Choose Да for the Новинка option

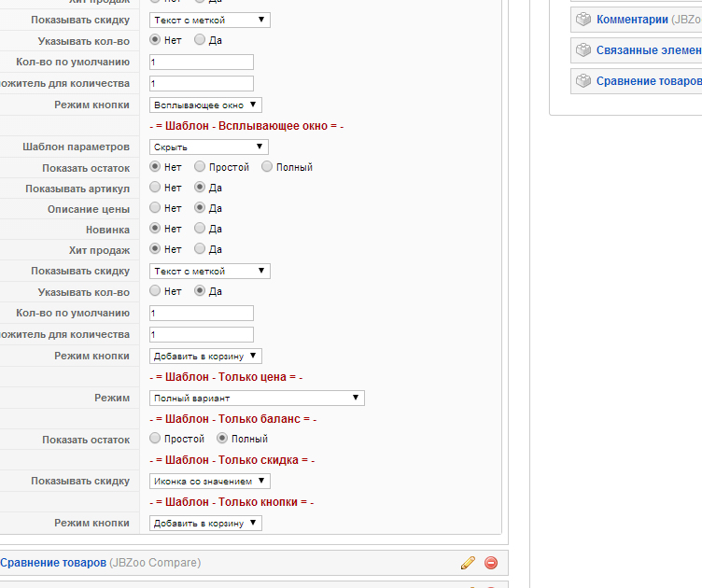pyautogui.click(x=201, y=229)
